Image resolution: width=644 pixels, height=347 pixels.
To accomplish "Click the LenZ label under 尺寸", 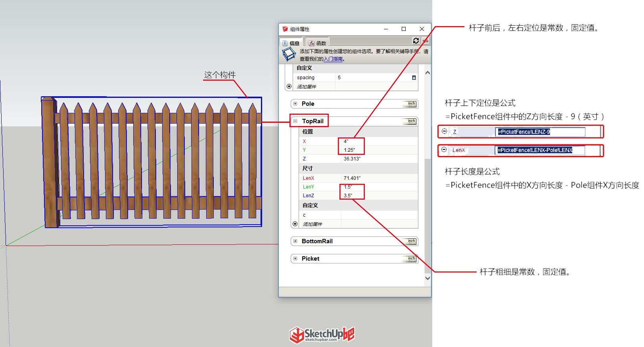I will coord(309,196).
